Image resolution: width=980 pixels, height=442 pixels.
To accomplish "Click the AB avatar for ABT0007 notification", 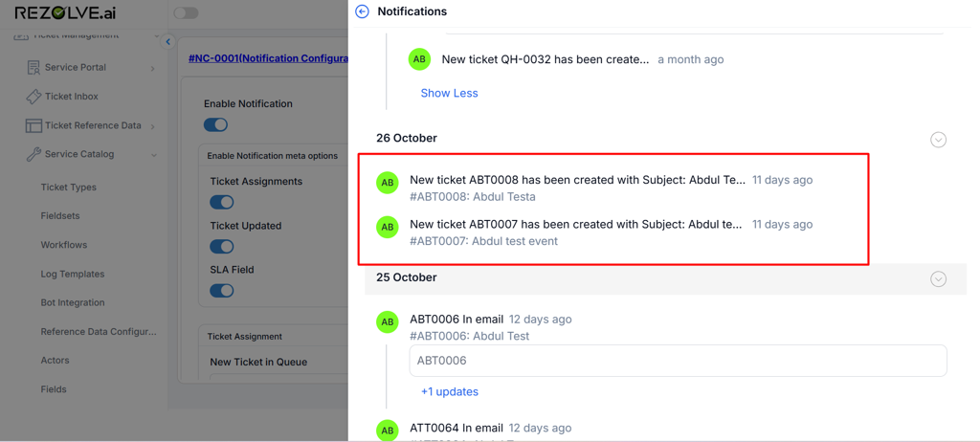I will coord(388,228).
